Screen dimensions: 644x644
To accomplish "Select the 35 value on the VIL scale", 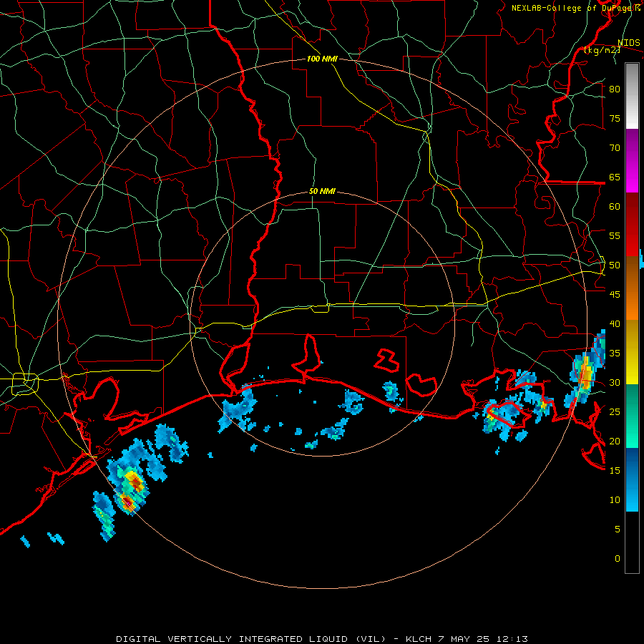I will [615, 353].
